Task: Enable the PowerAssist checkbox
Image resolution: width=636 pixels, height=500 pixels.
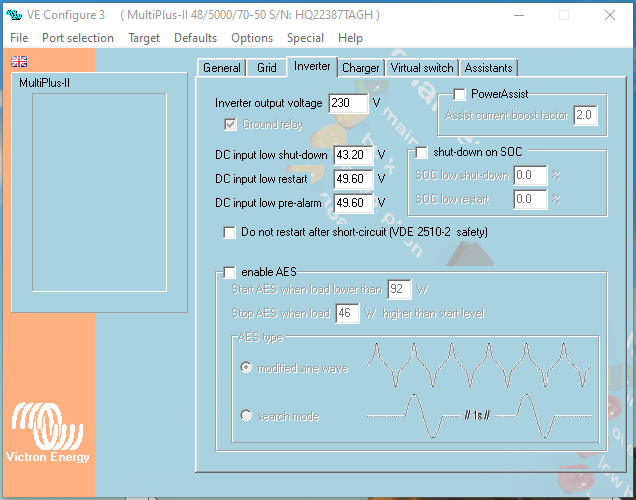Action: tap(460, 94)
